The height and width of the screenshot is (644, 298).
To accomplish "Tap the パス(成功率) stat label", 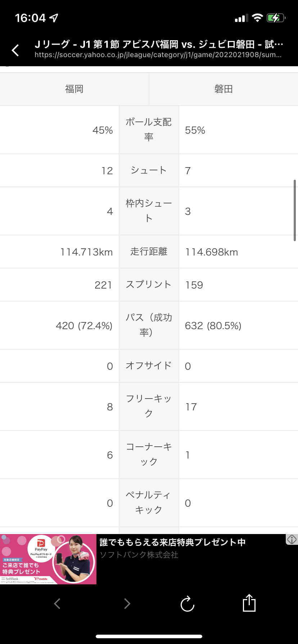I will click(x=149, y=325).
